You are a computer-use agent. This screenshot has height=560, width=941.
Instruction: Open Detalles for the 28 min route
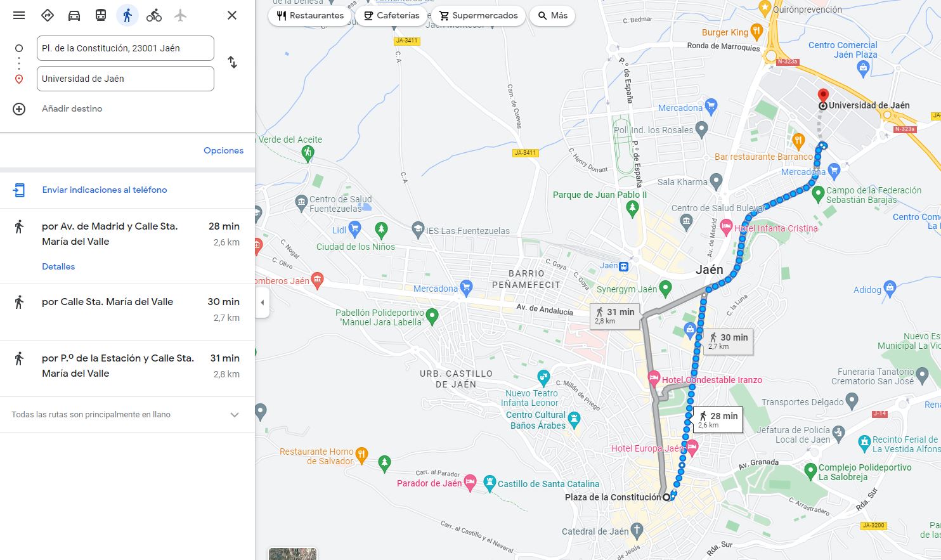pos(58,266)
